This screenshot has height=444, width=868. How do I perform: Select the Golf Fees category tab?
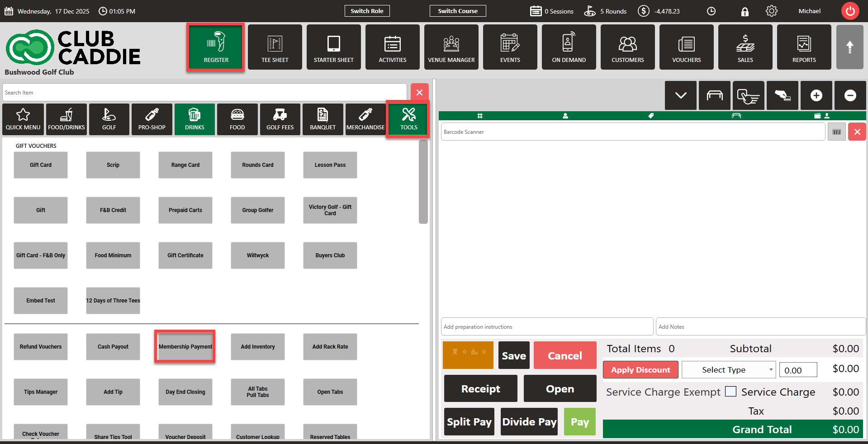(x=280, y=119)
